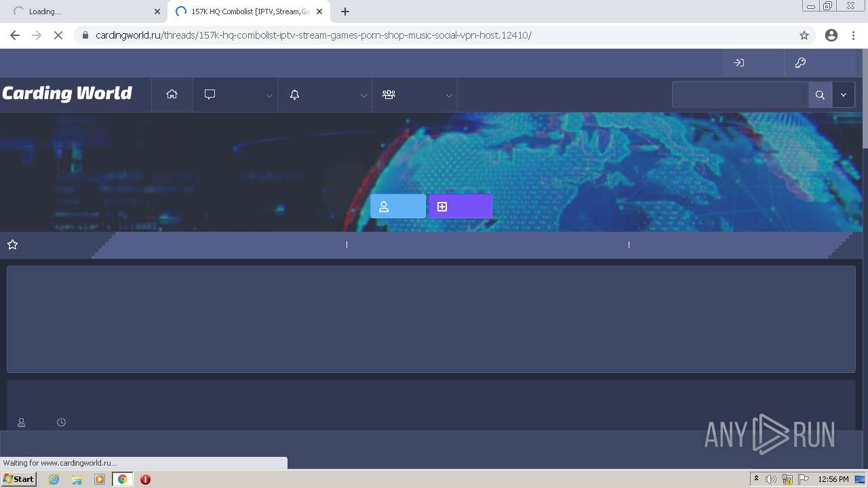
Task: Click the search magnifier button
Action: pyautogui.click(x=820, y=95)
